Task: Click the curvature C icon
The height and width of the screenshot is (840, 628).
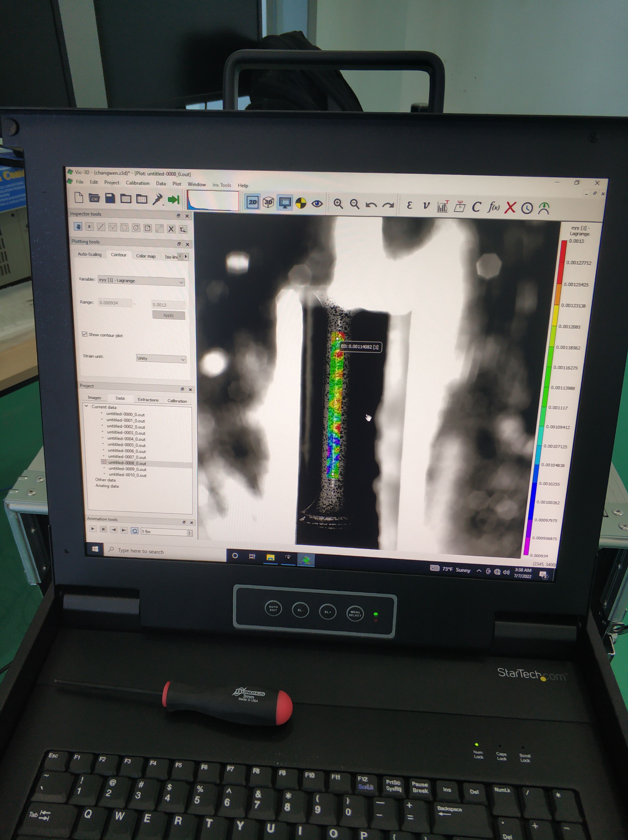Action: point(476,207)
